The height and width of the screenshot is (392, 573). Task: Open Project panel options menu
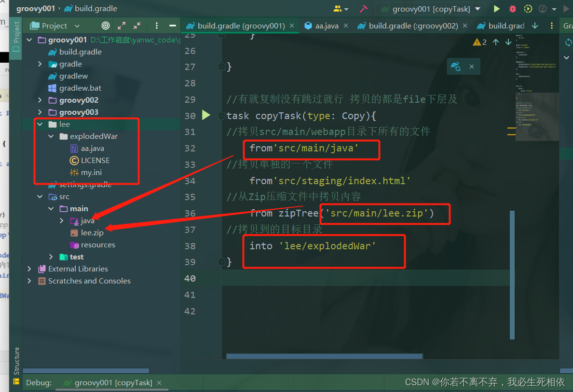pyautogui.click(x=157, y=26)
